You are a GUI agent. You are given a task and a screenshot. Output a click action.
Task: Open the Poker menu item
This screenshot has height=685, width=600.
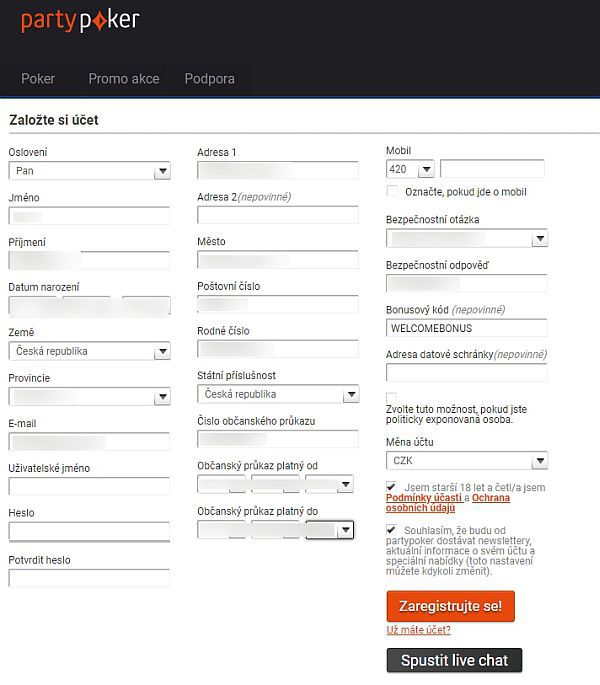(x=38, y=78)
